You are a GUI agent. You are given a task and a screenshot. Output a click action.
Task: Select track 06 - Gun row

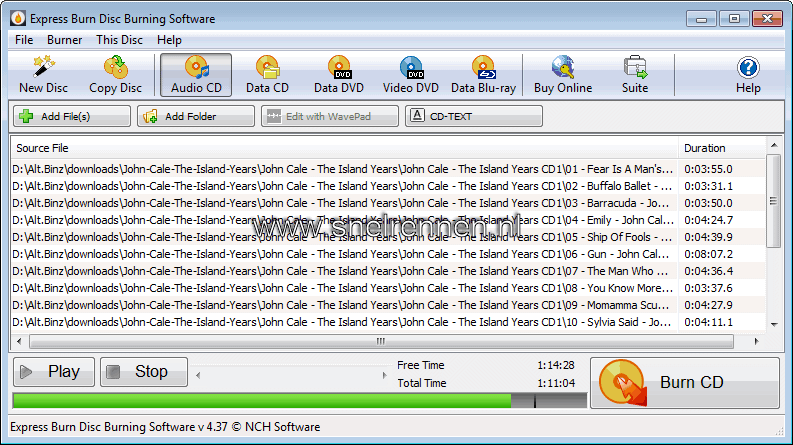click(388, 254)
